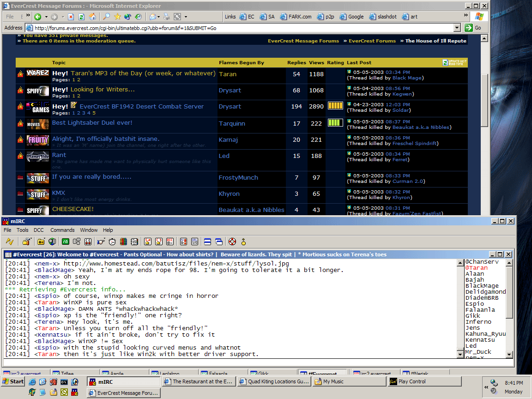The image size is (532, 399).
Task: Open the Help menu in mIRC
Action: 108,230
